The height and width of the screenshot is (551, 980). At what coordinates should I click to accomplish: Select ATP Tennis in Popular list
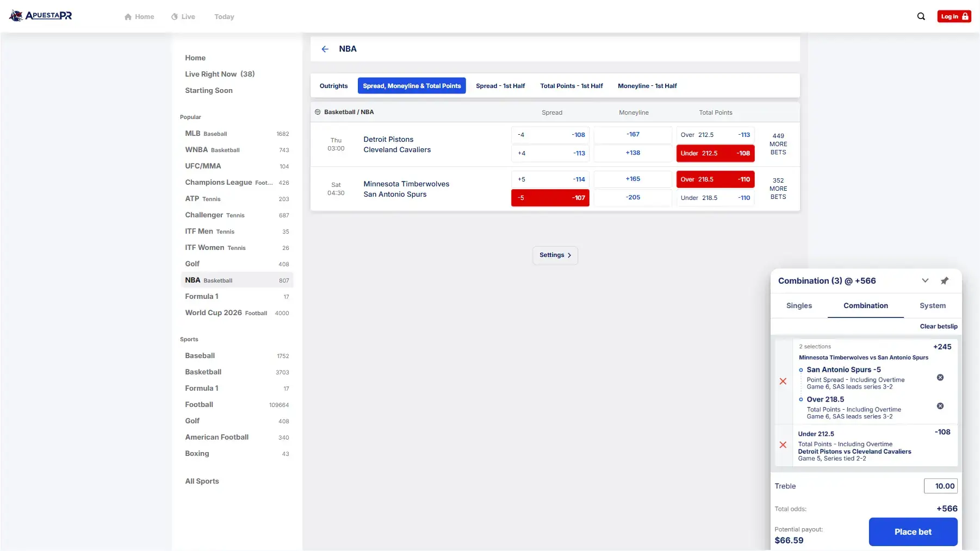[237, 199]
